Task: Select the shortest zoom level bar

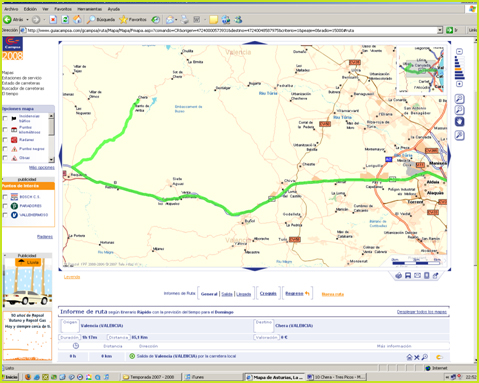Action: (x=456, y=57)
